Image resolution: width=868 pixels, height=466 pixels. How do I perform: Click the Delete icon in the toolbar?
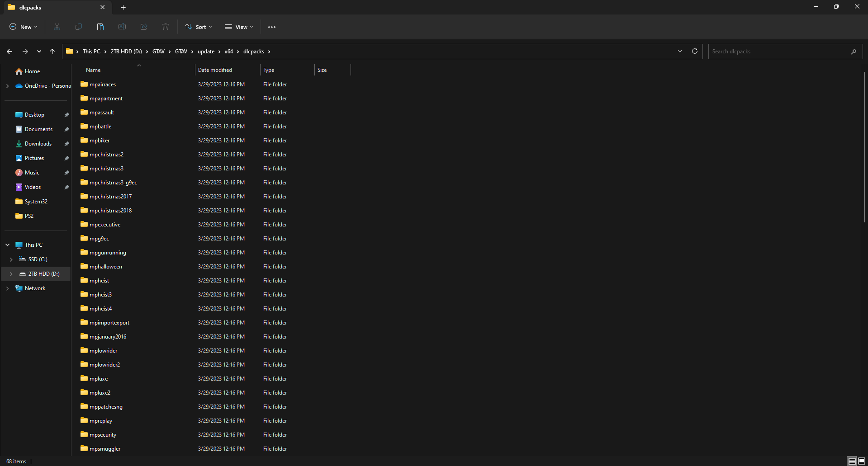(x=165, y=27)
